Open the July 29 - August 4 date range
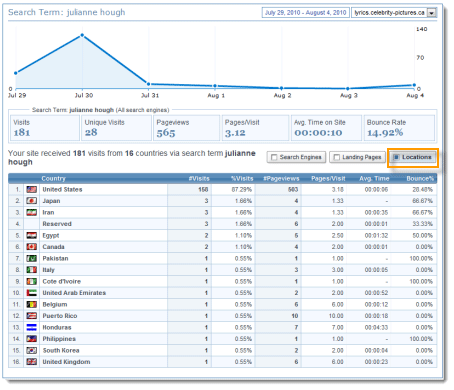Screen dimensions: 454x390 (306, 13)
